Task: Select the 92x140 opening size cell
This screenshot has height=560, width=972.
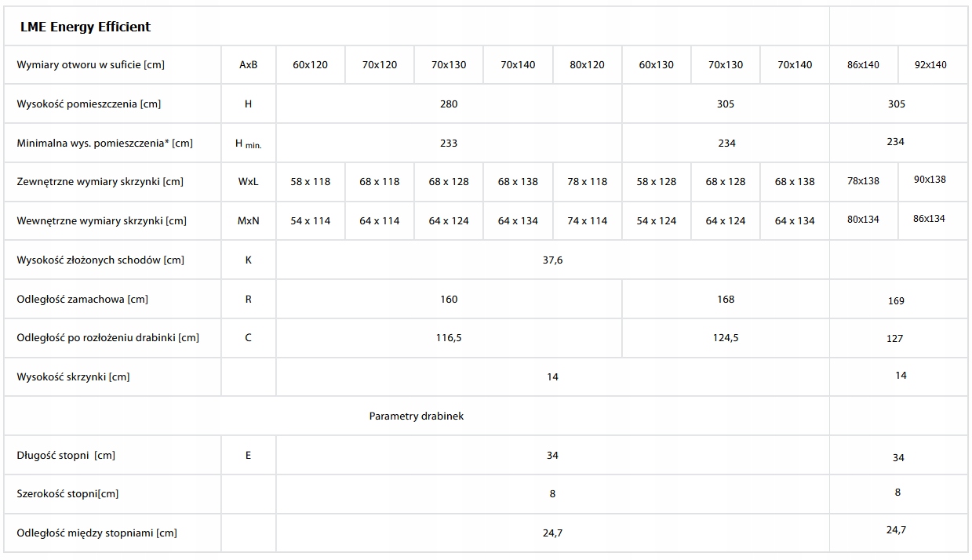Action: (x=930, y=65)
